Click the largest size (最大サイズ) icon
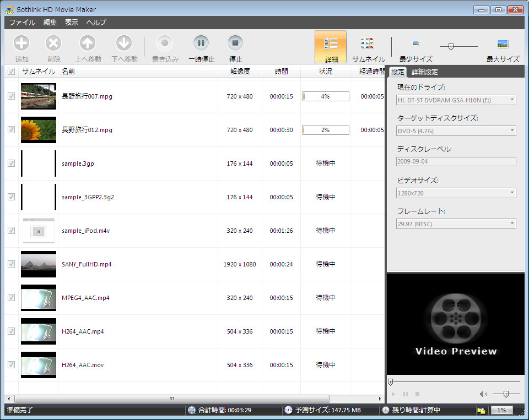This screenshot has width=529, height=420. pos(503,43)
